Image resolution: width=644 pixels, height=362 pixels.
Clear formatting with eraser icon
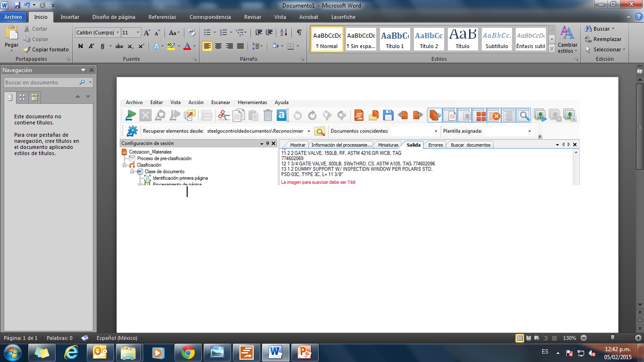191,33
